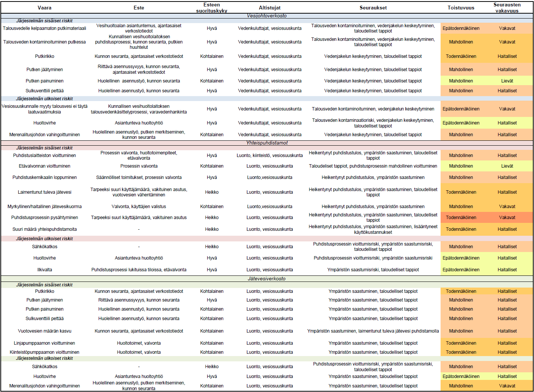The width and height of the screenshot is (534, 392).
Task: Click 'Vakavat' in Puhdistusprosessin pysähtyminen row
Action: point(507,218)
